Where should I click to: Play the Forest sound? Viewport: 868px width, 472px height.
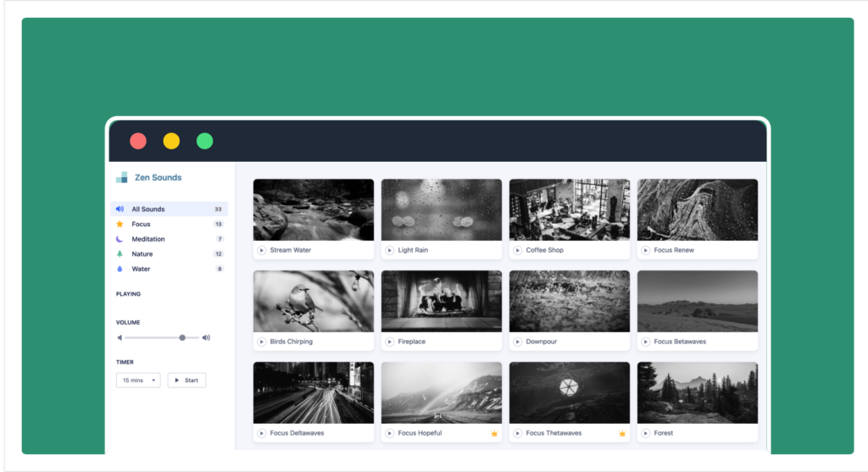pyautogui.click(x=645, y=433)
